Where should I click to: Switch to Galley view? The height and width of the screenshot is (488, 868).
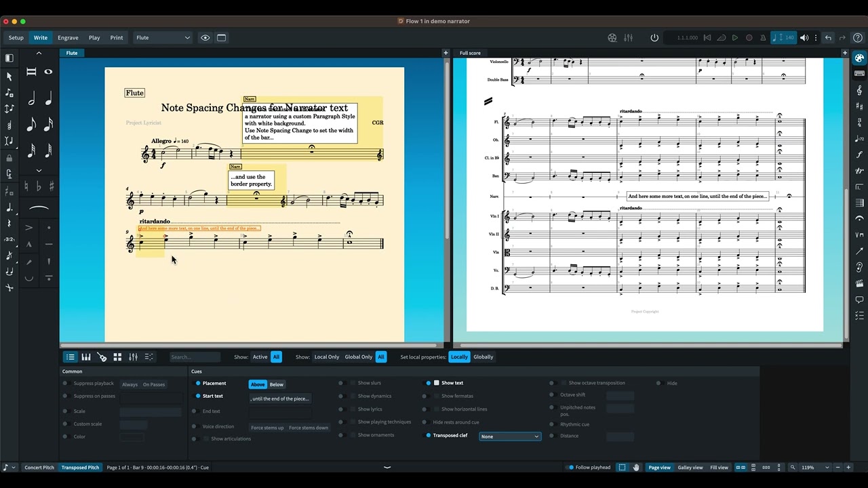(690, 468)
